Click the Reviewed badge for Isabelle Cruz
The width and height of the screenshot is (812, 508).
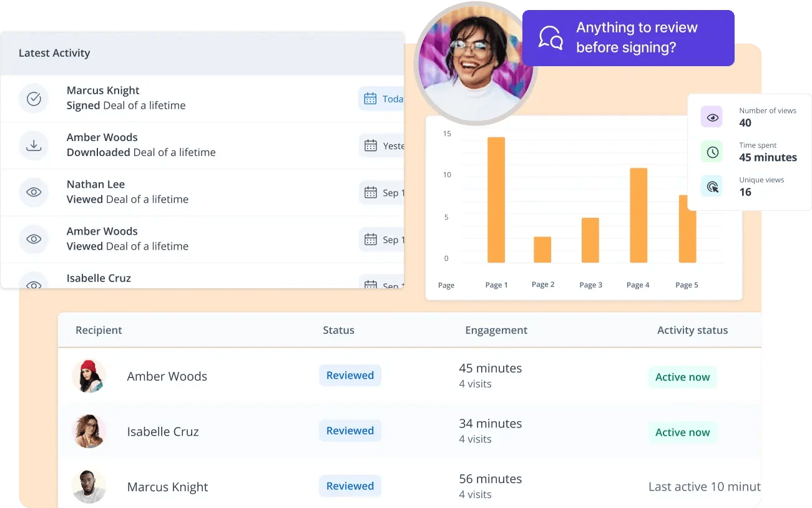coord(350,430)
